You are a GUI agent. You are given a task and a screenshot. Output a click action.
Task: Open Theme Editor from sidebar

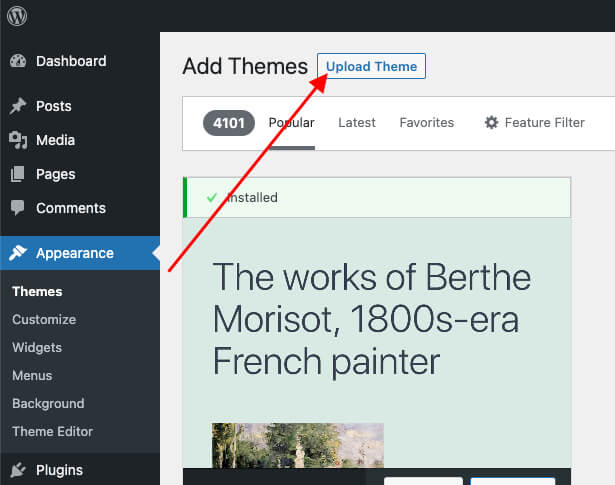pyautogui.click(x=52, y=432)
